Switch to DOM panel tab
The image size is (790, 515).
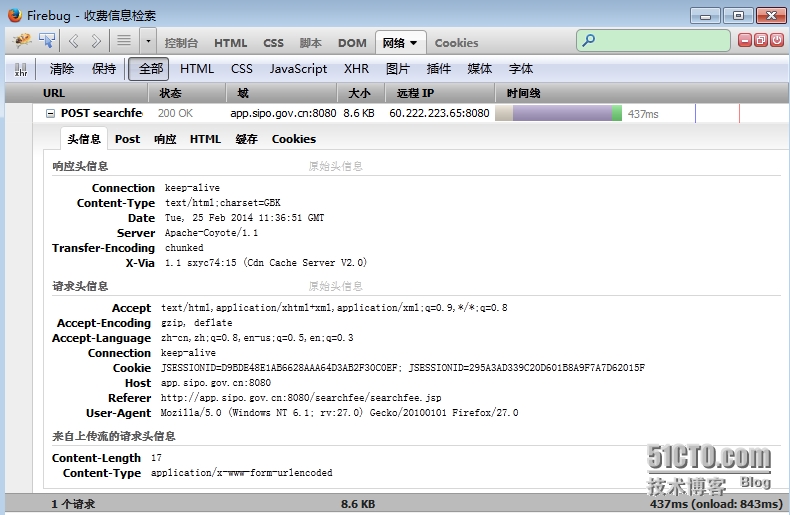coord(352,43)
